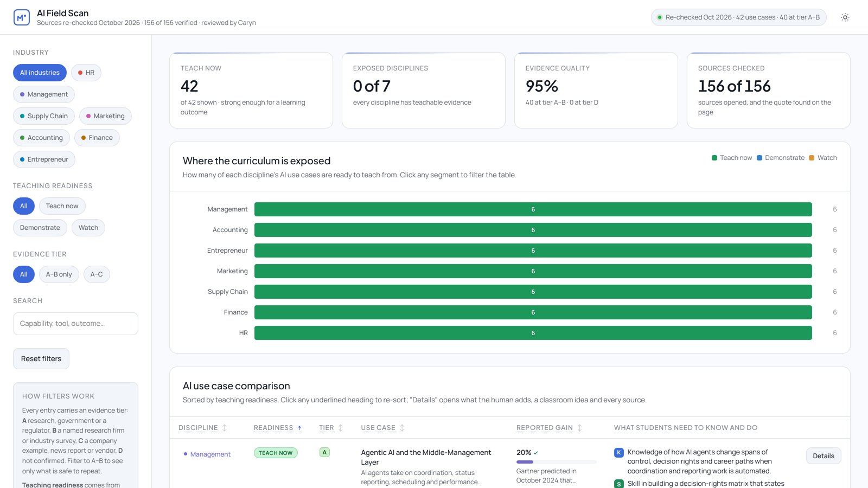This screenshot has height=488, width=868.
Task: Sort by Reported Gain arrows icon
Action: pos(579,428)
